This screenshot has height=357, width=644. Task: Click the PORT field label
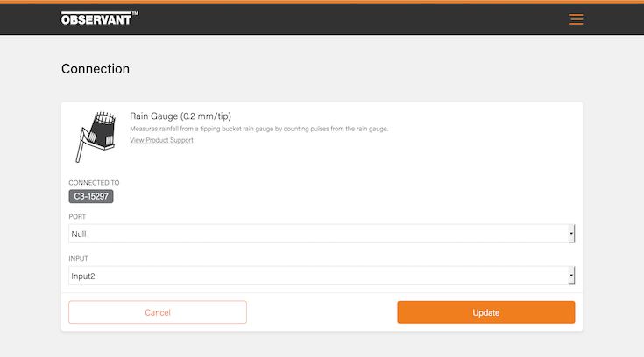coord(77,216)
